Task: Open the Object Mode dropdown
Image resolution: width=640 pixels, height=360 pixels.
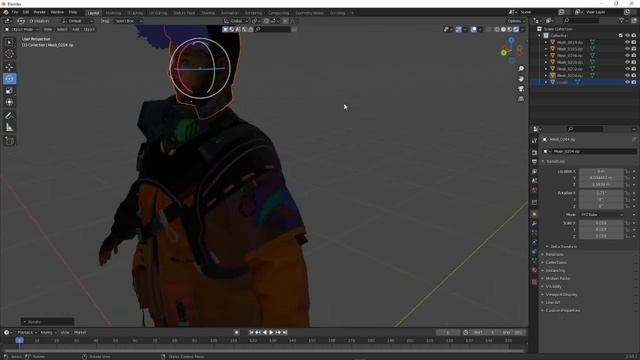Action: click(x=21, y=29)
